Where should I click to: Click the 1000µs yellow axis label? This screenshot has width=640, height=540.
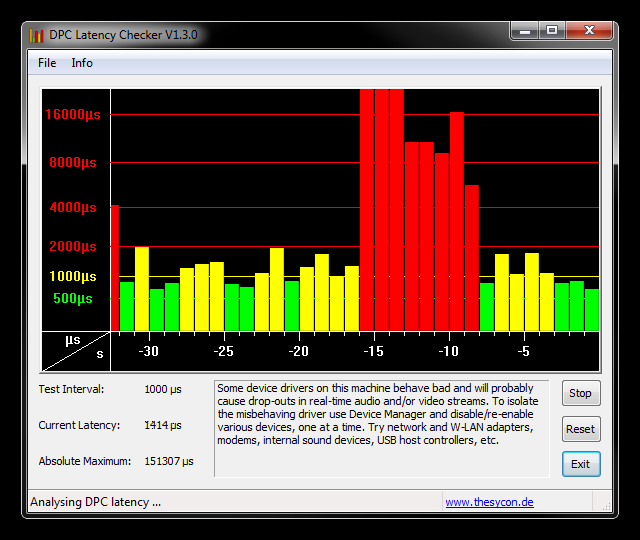[73, 276]
